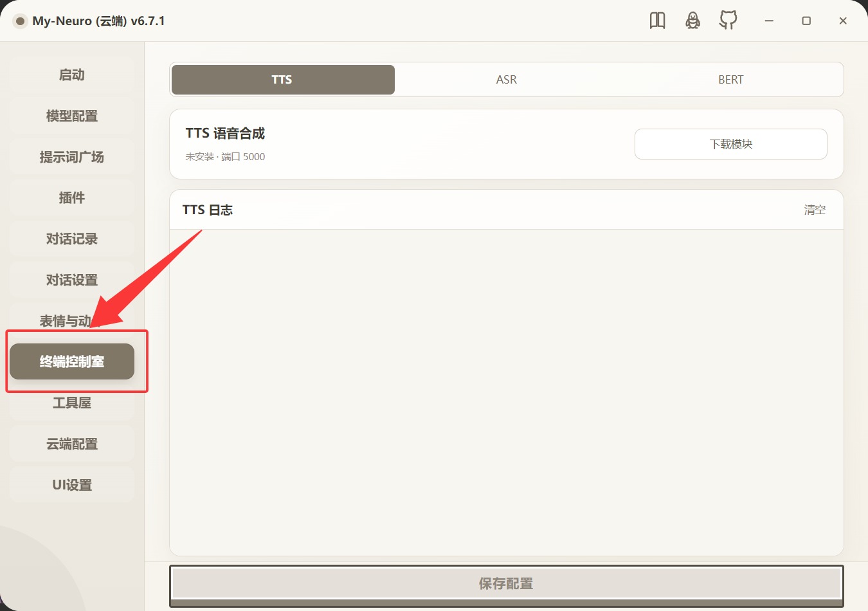This screenshot has height=611, width=868.
Task: Open 对话记录 from the sidebar
Action: point(72,239)
